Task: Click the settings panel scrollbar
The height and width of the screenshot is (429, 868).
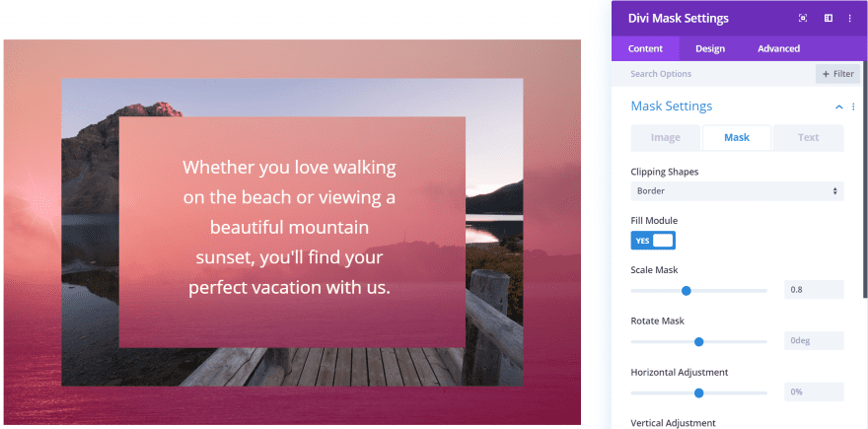Action: [x=866, y=179]
